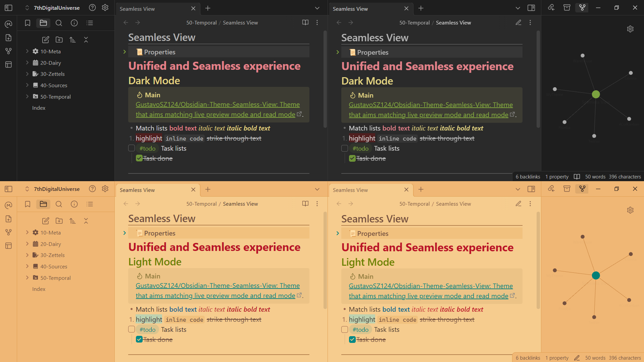Show 6 backlinks in dark status bar

pos(528,176)
